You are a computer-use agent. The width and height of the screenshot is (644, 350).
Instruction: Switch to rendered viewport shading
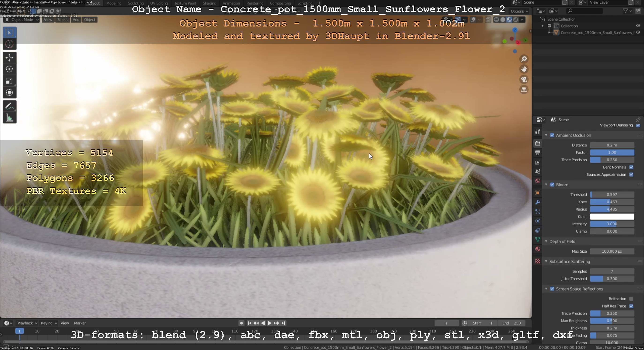point(516,19)
